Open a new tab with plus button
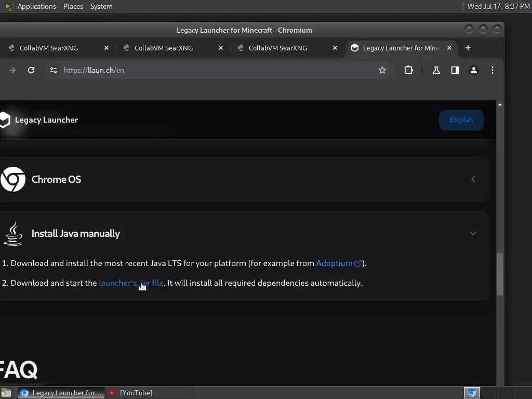532x399 pixels. [468, 48]
